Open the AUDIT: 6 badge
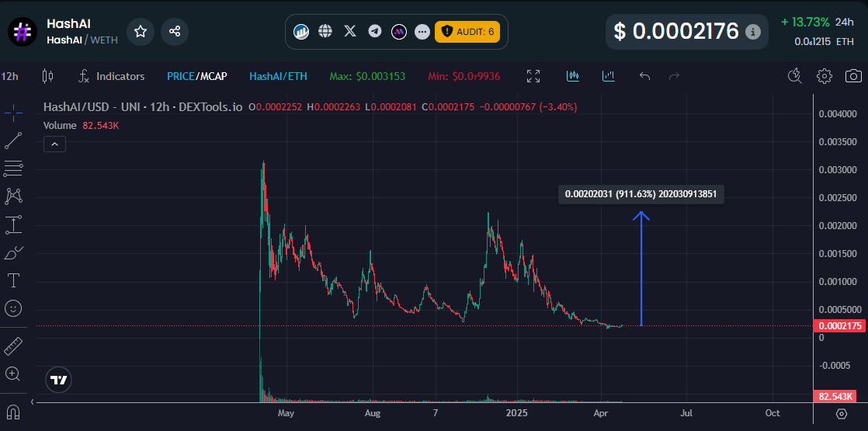Viewport: 868px width, 431px height. [x=467, y=32]
